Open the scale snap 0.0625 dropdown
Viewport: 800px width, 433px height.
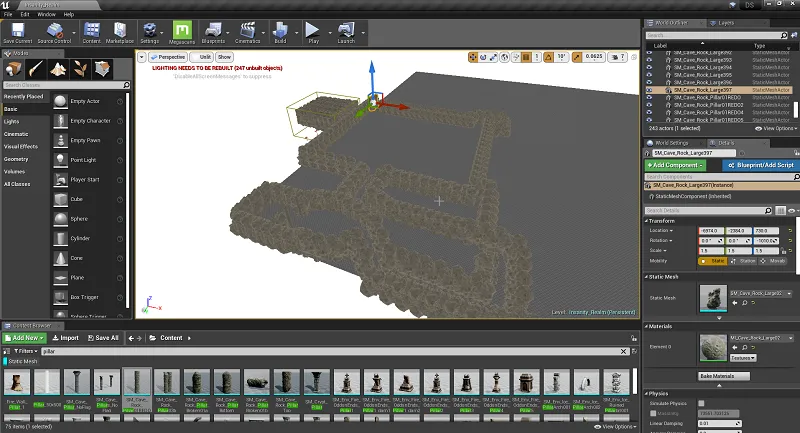(593, 57)
